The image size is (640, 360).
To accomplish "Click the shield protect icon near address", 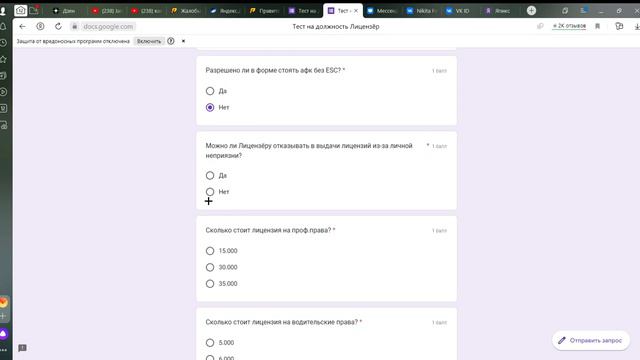I will click(40, 27).
